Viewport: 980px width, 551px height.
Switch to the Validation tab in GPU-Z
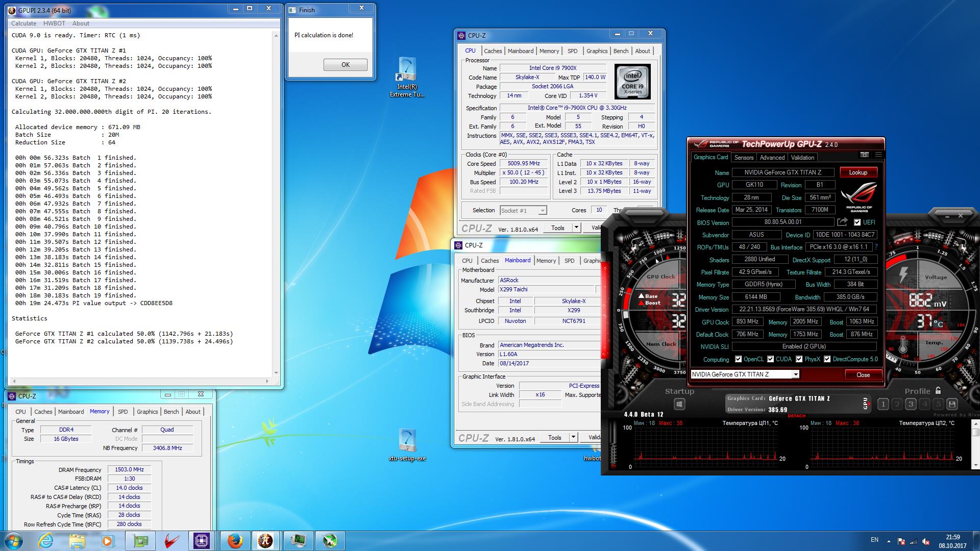click(802, 158)
